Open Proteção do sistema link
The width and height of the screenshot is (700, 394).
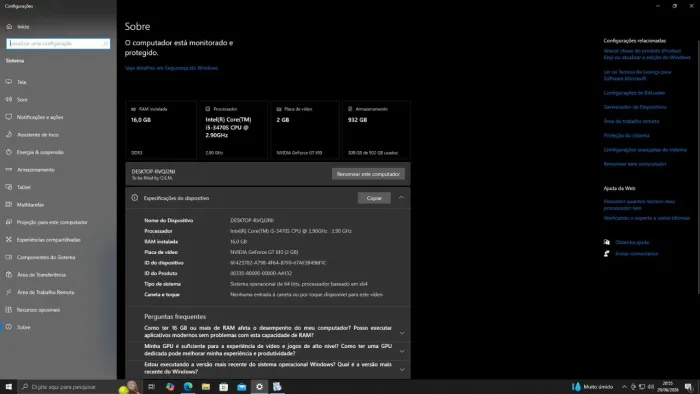pos(626,136)
